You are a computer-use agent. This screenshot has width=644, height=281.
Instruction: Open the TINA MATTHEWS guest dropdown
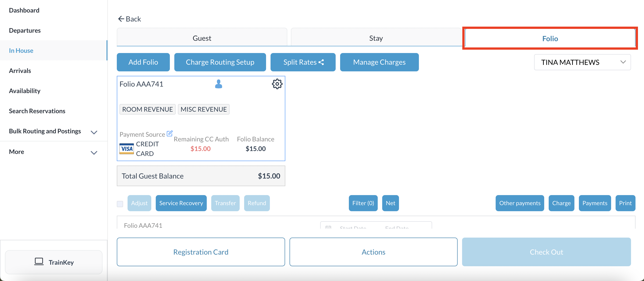click(582, 62)
